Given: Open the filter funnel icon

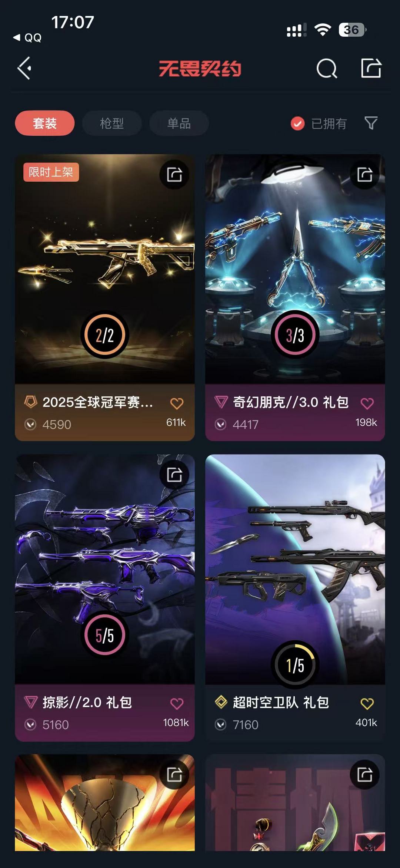Looking at the screenshot, I should coord(371,123).
